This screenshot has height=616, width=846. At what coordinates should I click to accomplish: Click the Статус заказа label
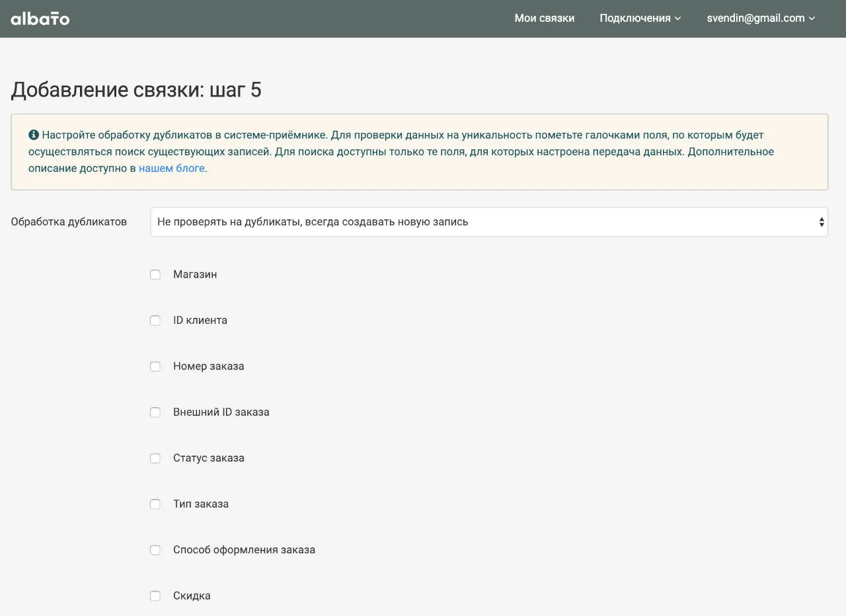coord(209,458)
